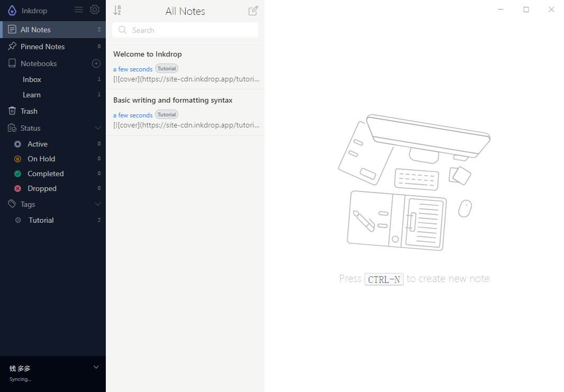This screenshot has width=564, height=392.
Task: Click the Syncing... status text
Action: click(21, 379)
